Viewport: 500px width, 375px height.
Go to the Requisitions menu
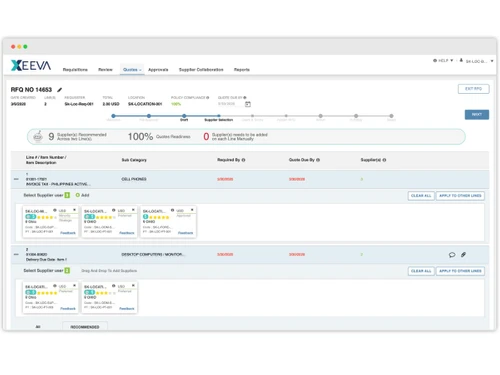[75, 70]
